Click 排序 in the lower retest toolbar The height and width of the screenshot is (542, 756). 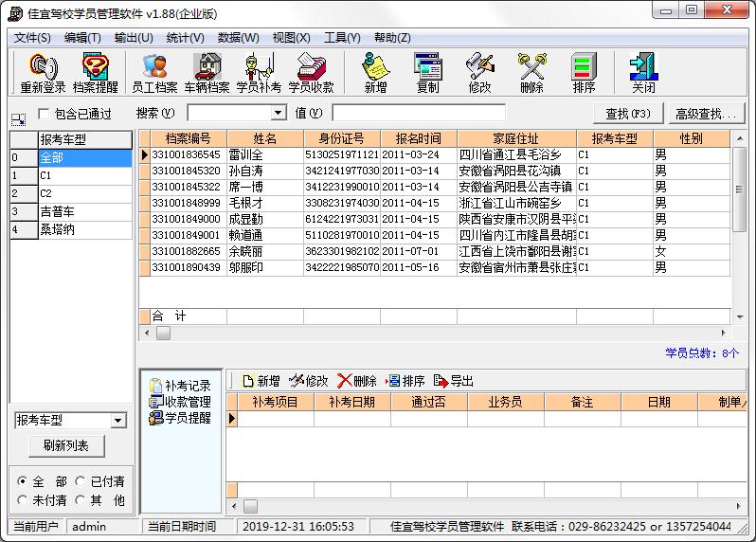point(405,381)
